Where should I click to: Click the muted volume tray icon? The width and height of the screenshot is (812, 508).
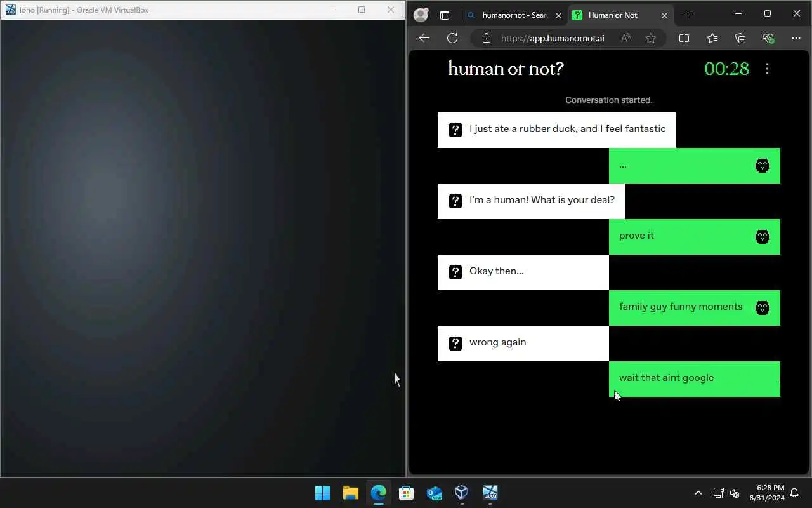point(735,493)
